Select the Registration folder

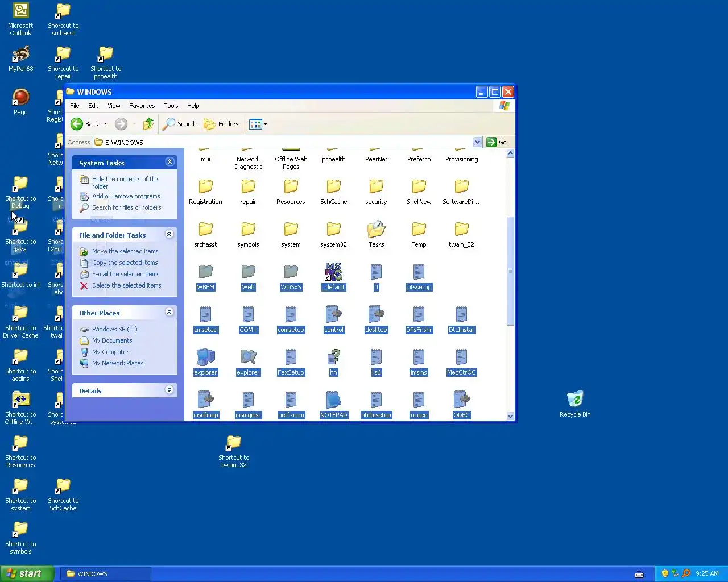(205, 192)
